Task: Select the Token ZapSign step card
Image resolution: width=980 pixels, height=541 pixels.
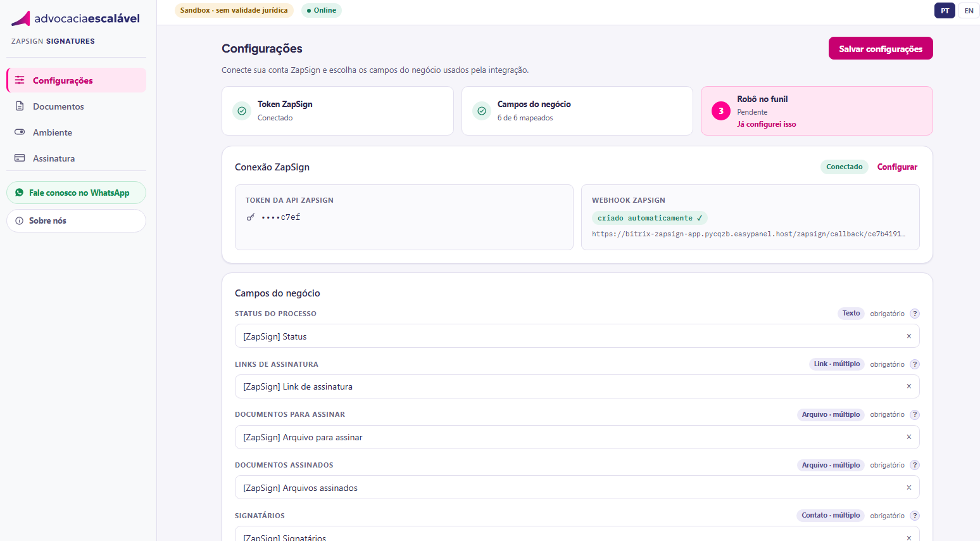Action: tap(337, 111)
